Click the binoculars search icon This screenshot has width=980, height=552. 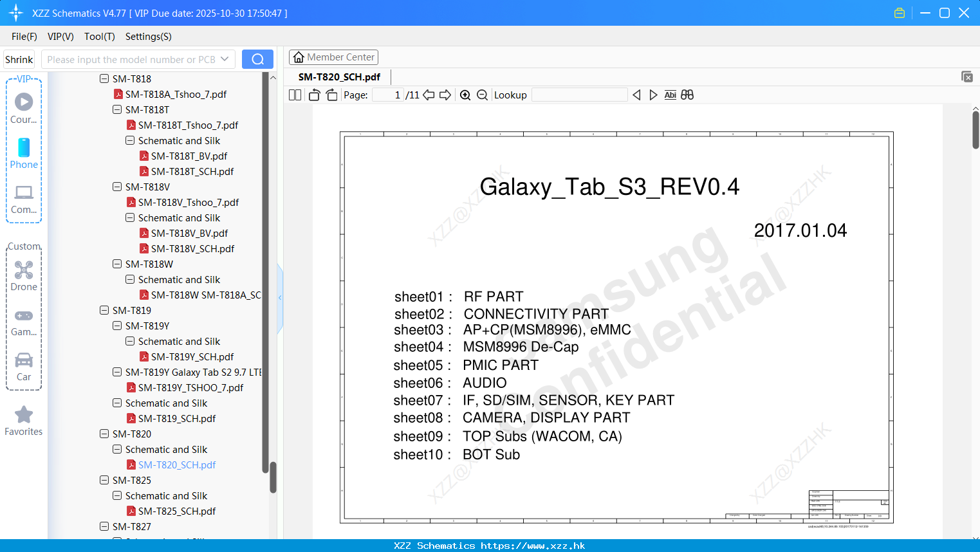(687, 95)
